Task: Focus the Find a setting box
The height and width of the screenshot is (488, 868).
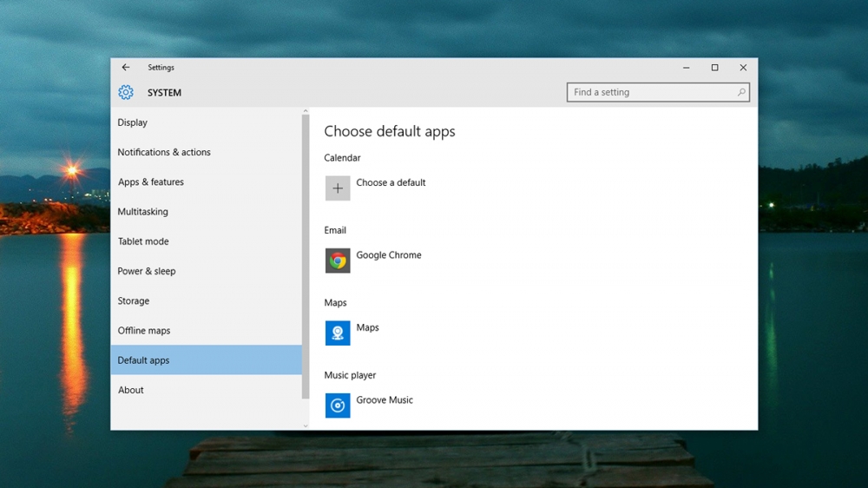Action: tap(658, 92)
